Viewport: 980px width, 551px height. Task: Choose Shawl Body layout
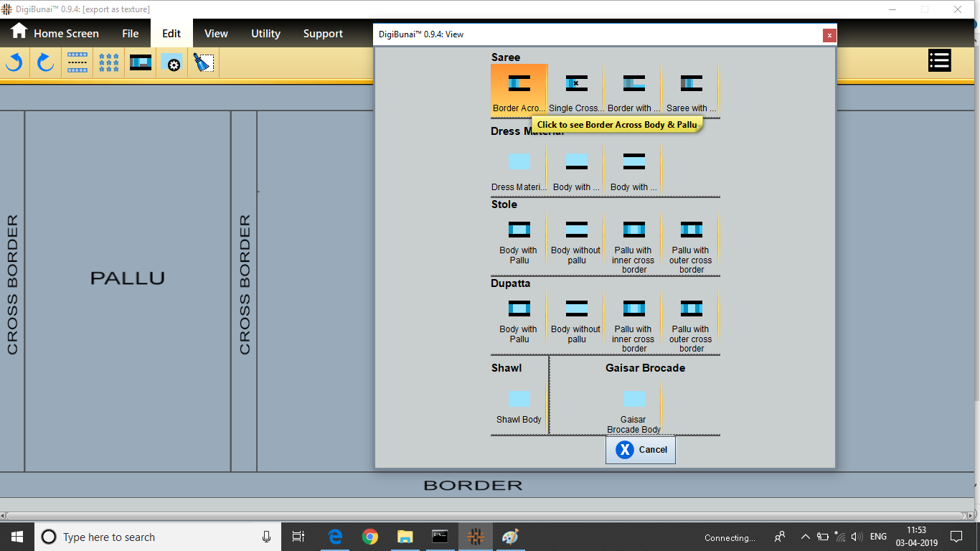[519, 406]
